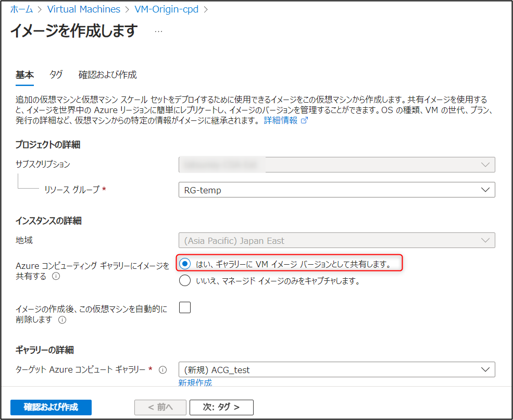Click the 次: タグ > button
Screen dimensions: 513x420
tap(221, 407)
